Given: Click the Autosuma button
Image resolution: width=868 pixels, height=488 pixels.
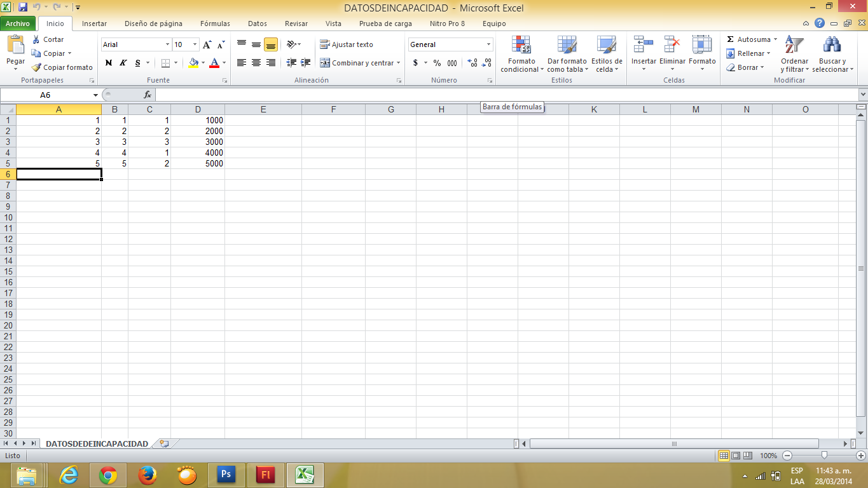Looking at the screenshot, I should [x=749, y=39].
